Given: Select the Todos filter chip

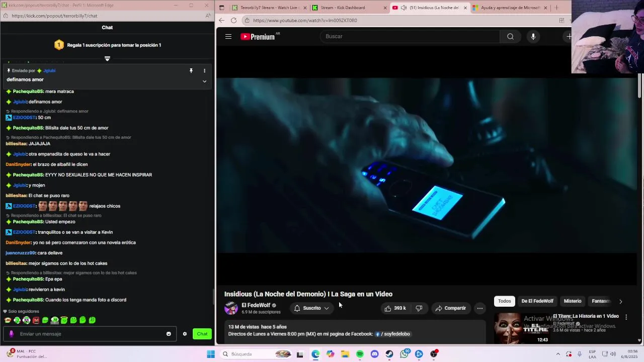Looking at the screenshot, I should (x=505, y=301).
